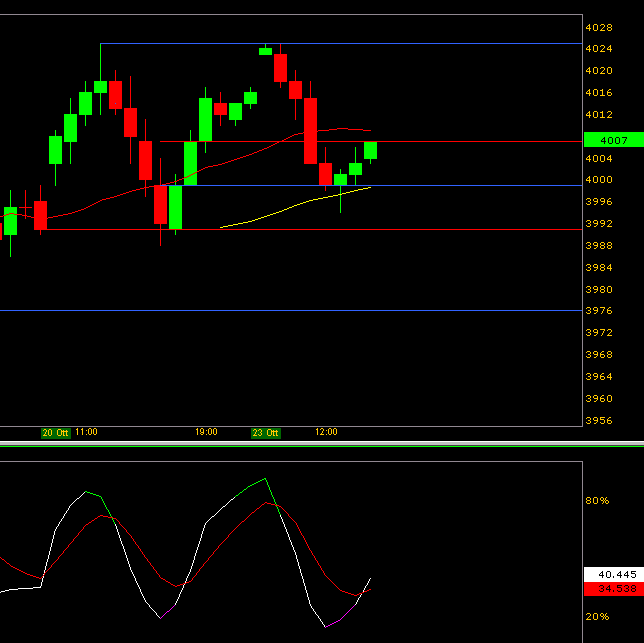Image resolution: width=644 pixels, height=643 pixels.
Task: Click the 3992 price axis label
Action: [598, 223]
